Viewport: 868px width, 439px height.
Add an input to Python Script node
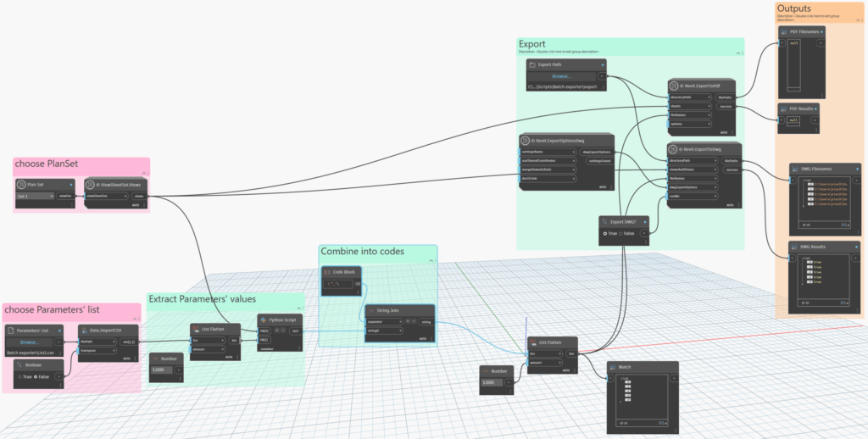(279, 331)
